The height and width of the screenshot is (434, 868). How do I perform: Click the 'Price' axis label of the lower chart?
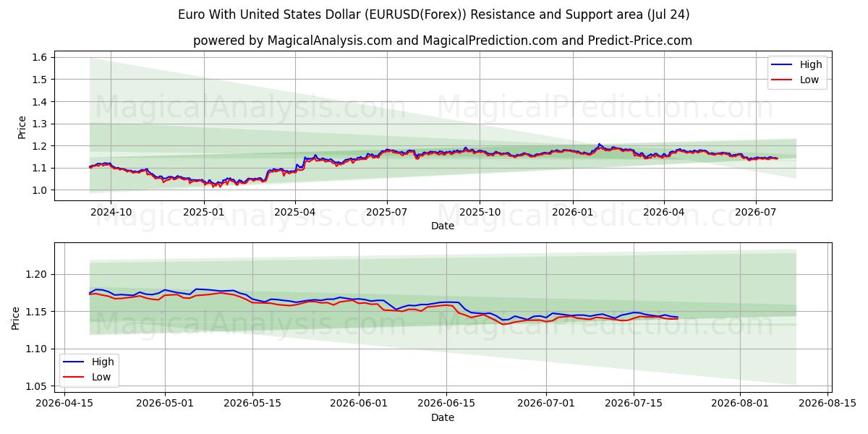click(x=16, y=318)
